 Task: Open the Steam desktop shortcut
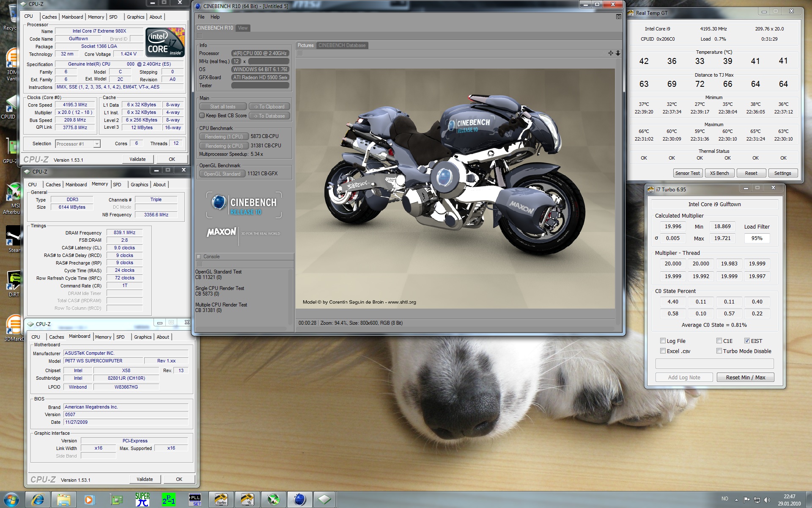click(x=14, y=239)
